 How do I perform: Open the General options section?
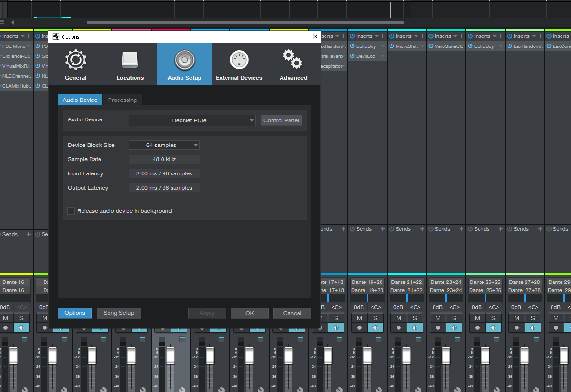click(75, 64)
